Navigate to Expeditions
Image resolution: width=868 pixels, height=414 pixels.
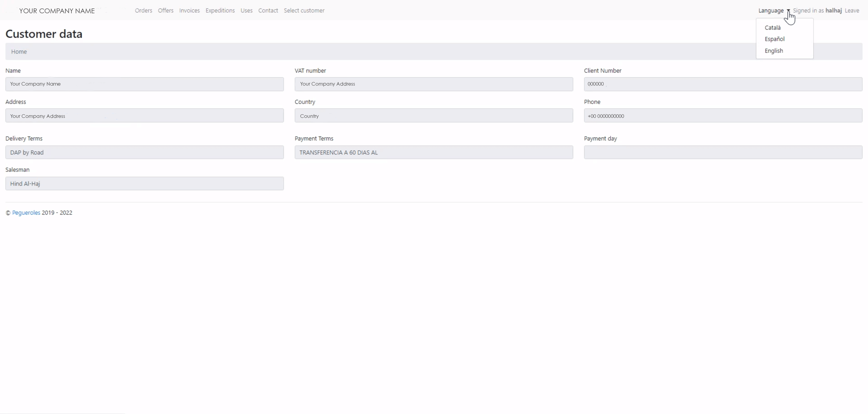click(220, 11)
